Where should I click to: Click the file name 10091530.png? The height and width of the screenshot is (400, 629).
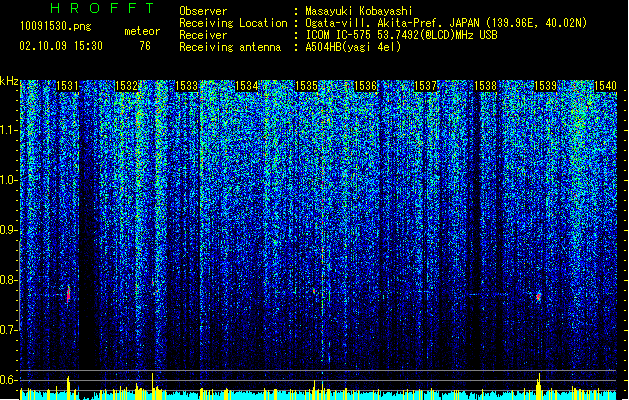(55, 27)
